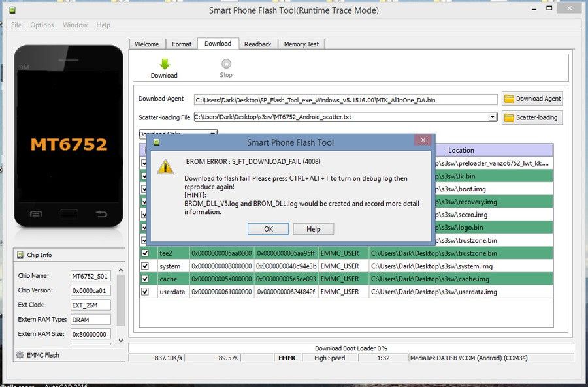Toggle the checkbox on the lk.bin row

click(x=144, y=176)
